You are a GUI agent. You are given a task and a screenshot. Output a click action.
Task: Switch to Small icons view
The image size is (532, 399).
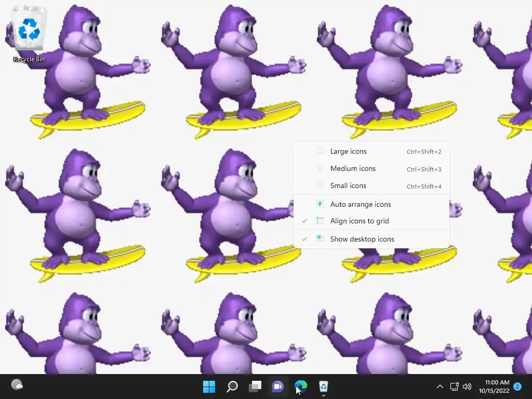click(x=371, y=186)
